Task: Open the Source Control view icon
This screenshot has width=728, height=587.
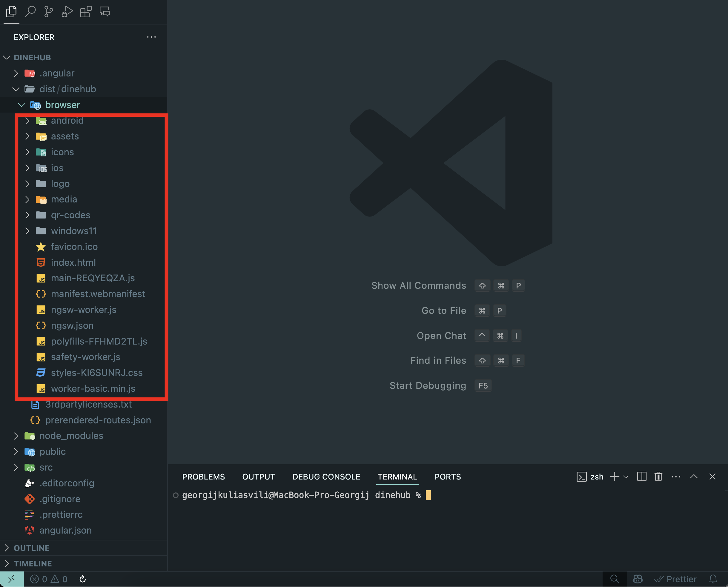Action: [x=49, y=12]
